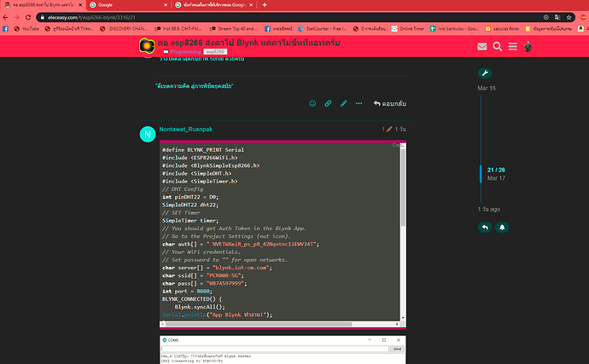The height and width of the screenshot is (364, 589).
Task: Open forum search with magnifier icon
Action: (498, 47)
